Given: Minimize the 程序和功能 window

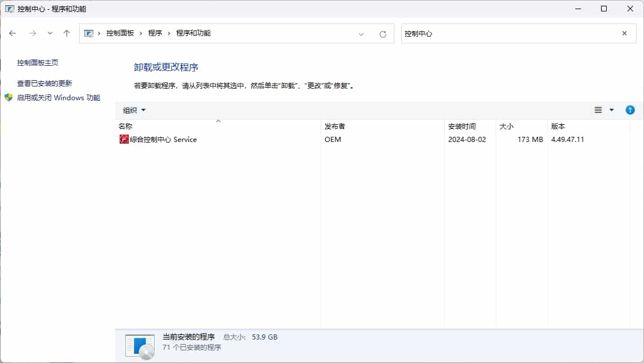Looking at the screenshot, I should [x=578, y=9].
